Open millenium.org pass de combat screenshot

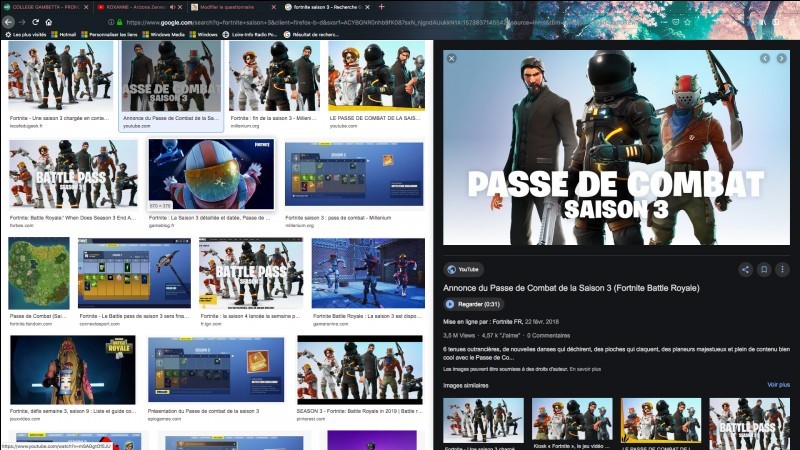[x=354, y=174]
